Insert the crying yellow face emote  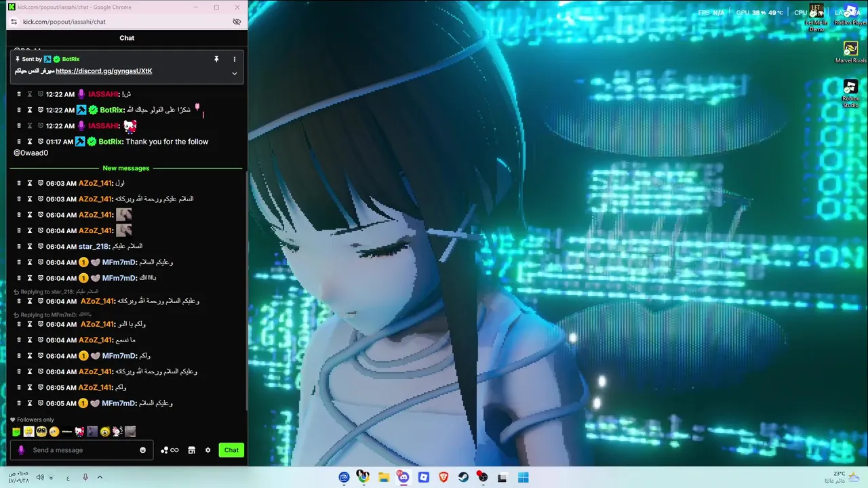(x=105, y=432)
